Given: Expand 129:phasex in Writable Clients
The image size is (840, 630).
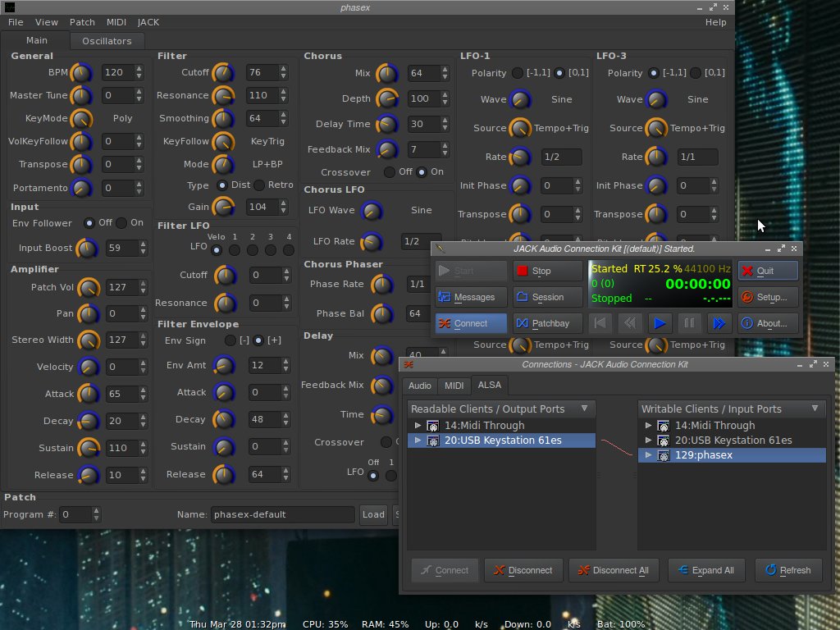Looking at the screenshot, I should pyautogui.click(x=648, y=455).
